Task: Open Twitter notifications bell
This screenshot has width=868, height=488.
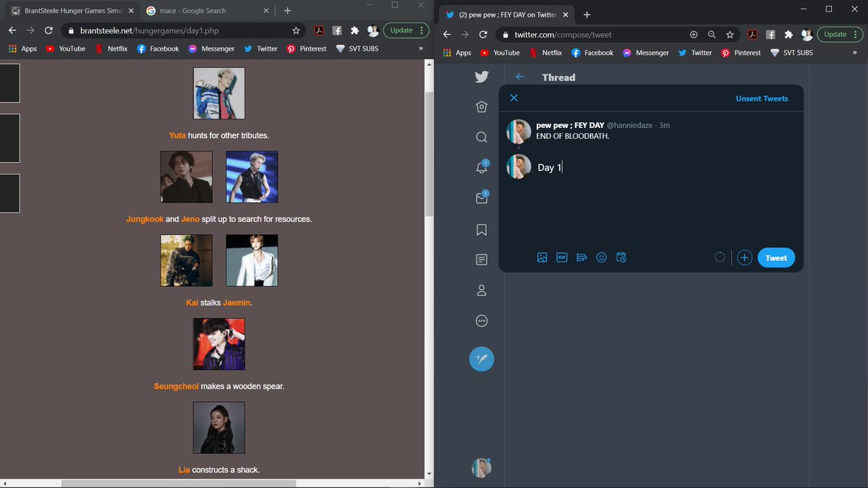Action: (482, 168)
